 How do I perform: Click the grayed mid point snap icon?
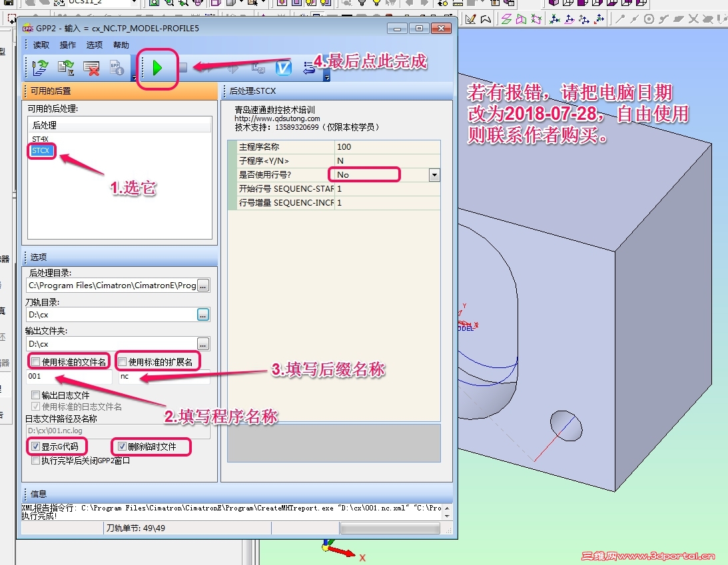click(634, 19)
